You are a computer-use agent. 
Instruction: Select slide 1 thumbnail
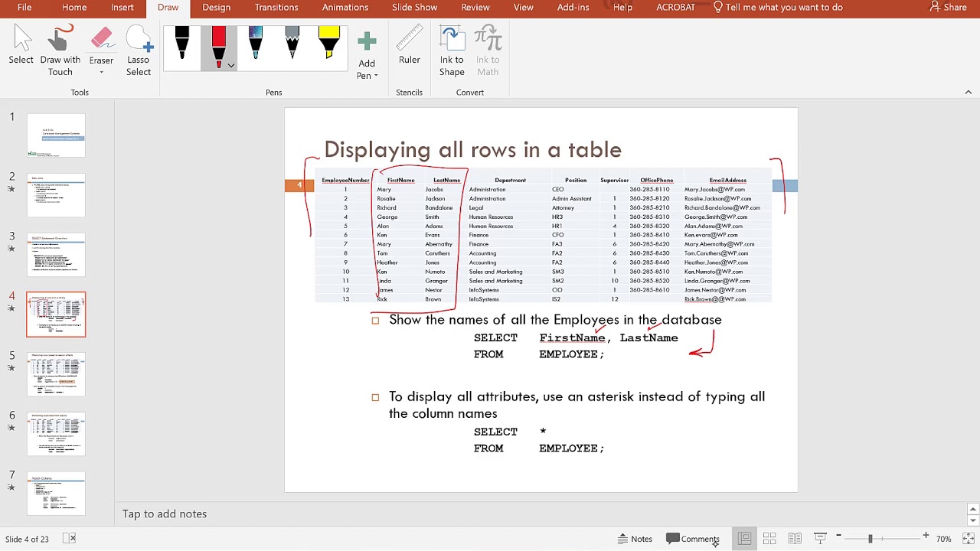click(x=56, y=135)
